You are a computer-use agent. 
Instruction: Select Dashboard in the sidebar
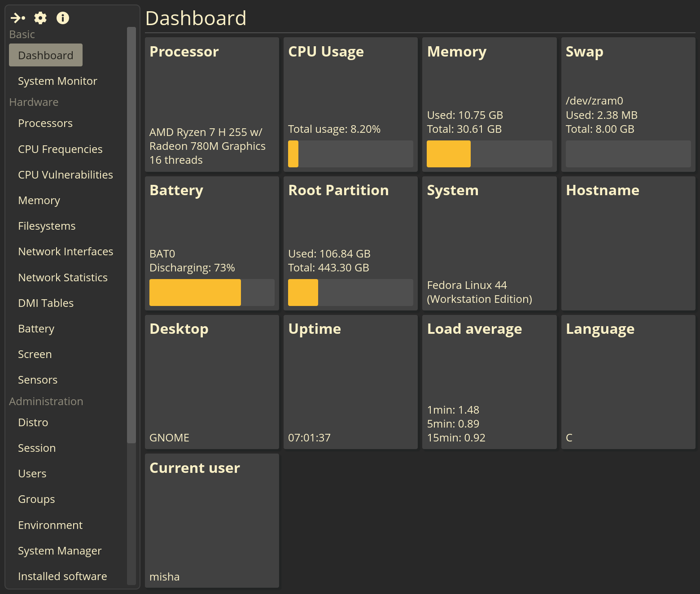tap(46, 55)
